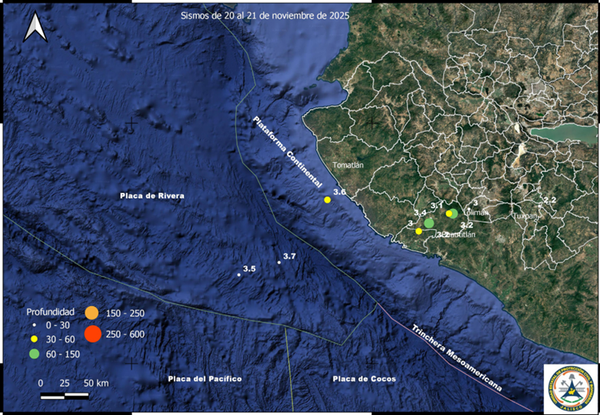Click the '30 - 60' legend text

60,339
